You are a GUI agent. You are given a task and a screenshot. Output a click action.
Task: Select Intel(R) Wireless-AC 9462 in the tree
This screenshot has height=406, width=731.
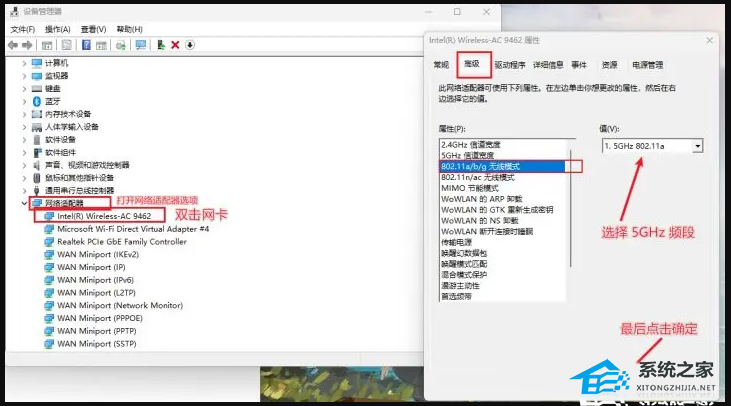click(x=104, y=216)
